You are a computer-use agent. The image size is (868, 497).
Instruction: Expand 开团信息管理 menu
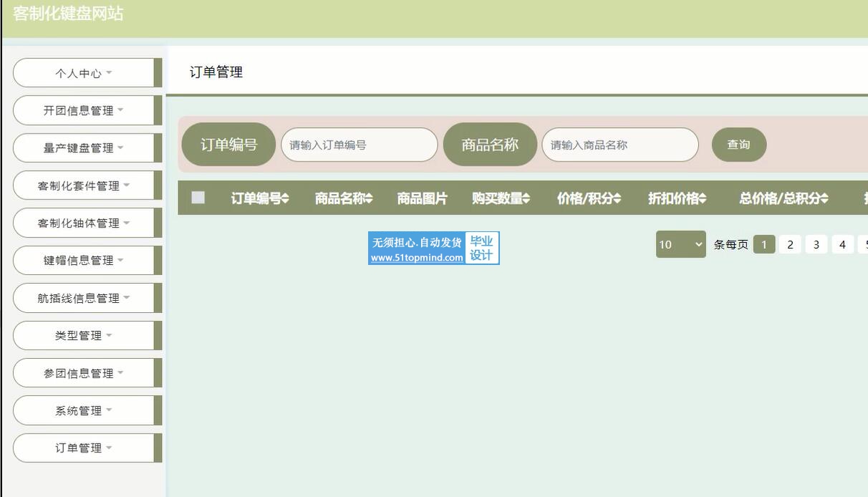click(84, 110)
